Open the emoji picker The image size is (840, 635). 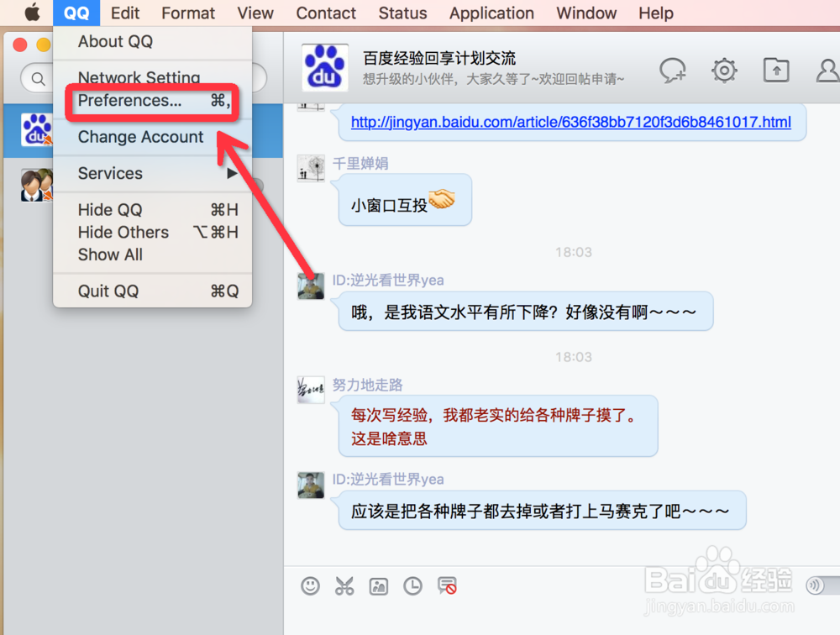[310, 585]
